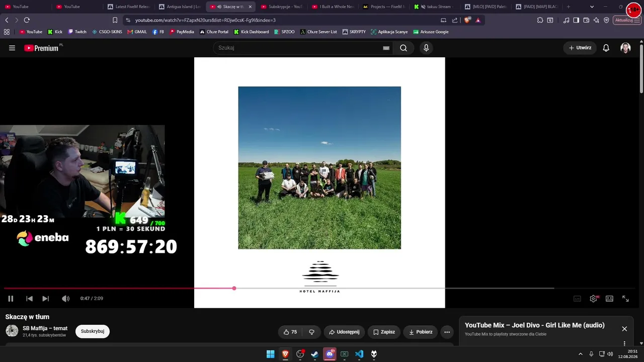Image resolution: width=644 pixels, height=362 pixels.
Task: Share page from address bar icon
Action: pos(455,20)
